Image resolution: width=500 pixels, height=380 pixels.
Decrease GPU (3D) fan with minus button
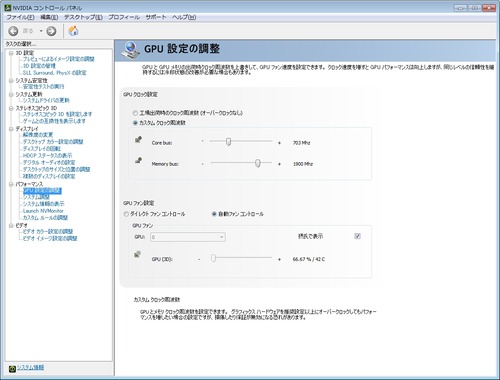click(199, 259)
